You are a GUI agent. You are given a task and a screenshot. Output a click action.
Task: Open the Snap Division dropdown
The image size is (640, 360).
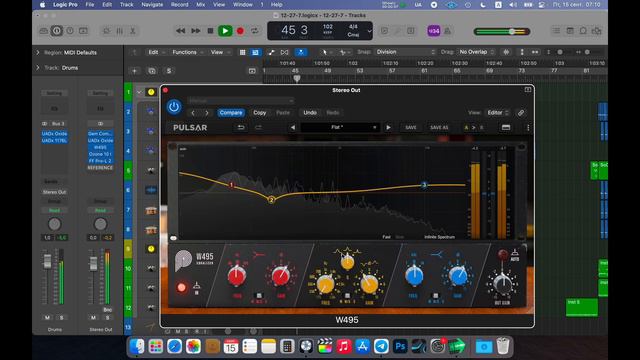point(405,52)
